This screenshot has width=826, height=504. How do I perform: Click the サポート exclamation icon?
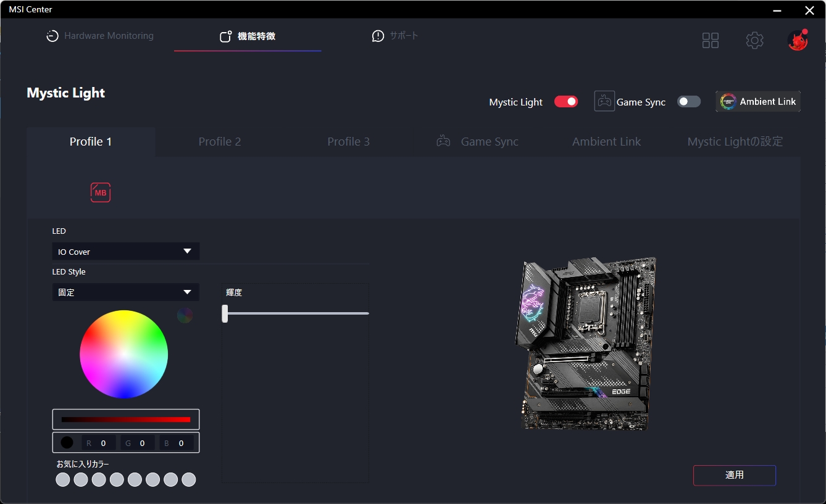377,36
